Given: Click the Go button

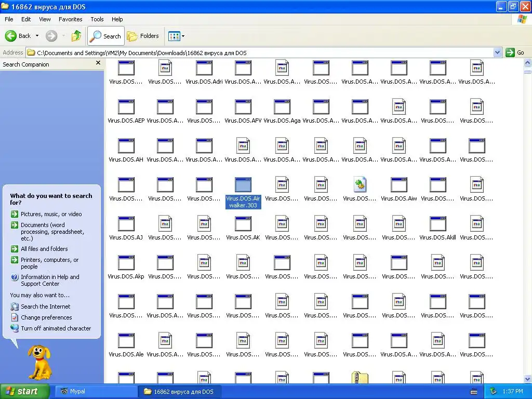Looking at the screenshot, I should [x=515, y=52].
